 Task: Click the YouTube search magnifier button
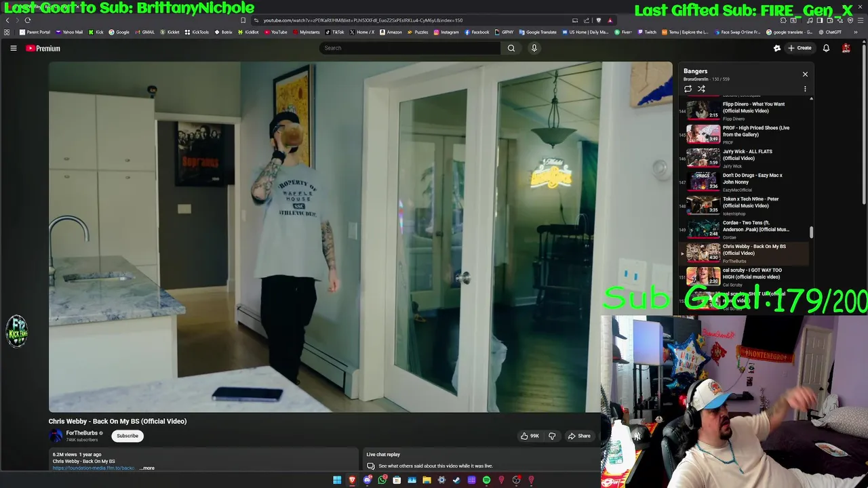(x=511, y=48)
